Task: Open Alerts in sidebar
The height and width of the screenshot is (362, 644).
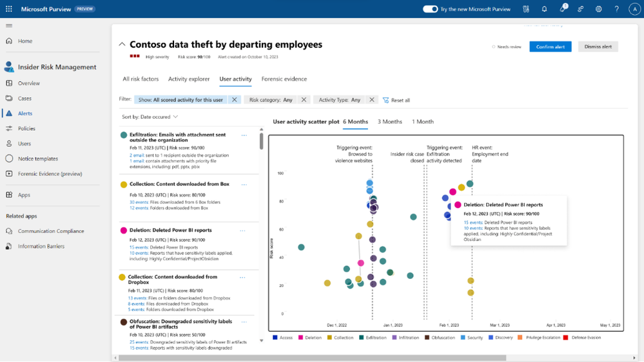Action: pyautogui.click(x=25, y=113)
